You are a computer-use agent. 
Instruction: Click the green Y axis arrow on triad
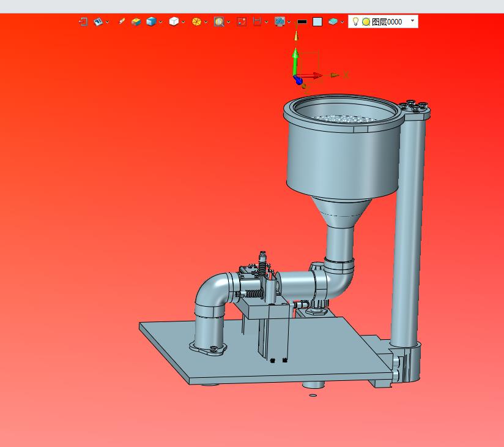[295, 61]
